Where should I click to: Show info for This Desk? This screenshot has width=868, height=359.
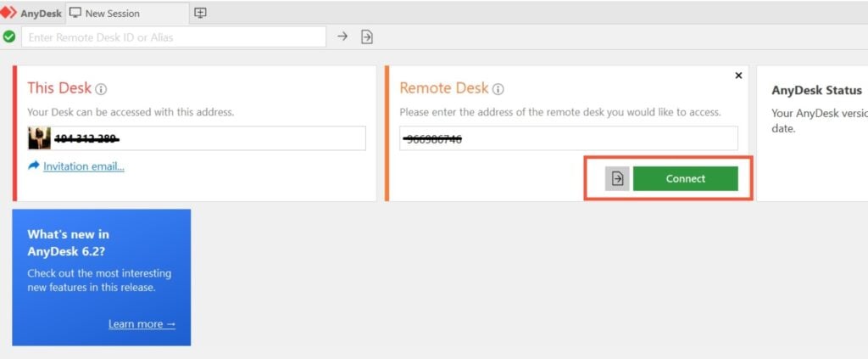[x=101, y=88]
